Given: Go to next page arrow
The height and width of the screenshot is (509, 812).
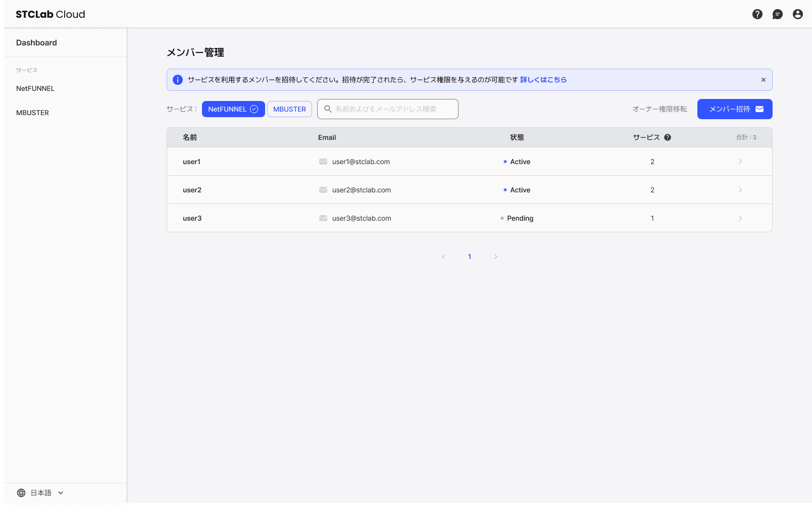Looking at the screenshot, I should pyautogui.click(x=495, y=257).
